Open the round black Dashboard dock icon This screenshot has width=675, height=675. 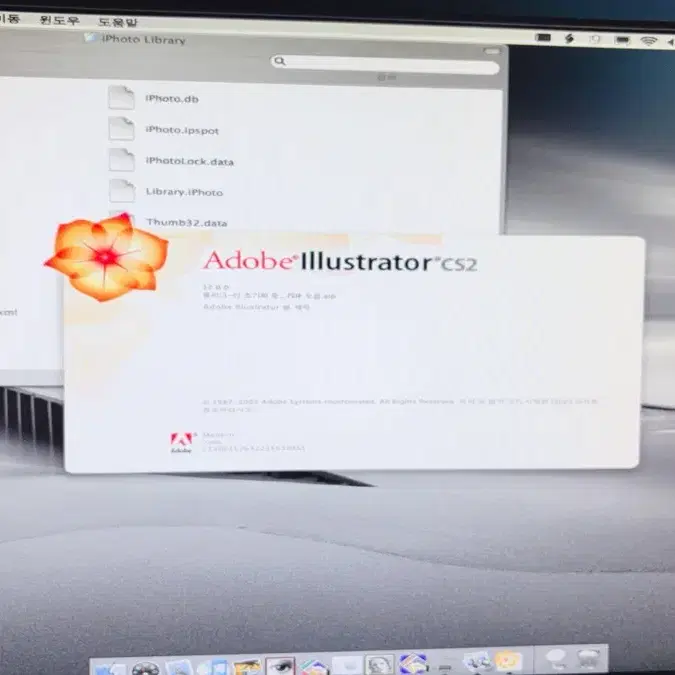coord(145,669)
